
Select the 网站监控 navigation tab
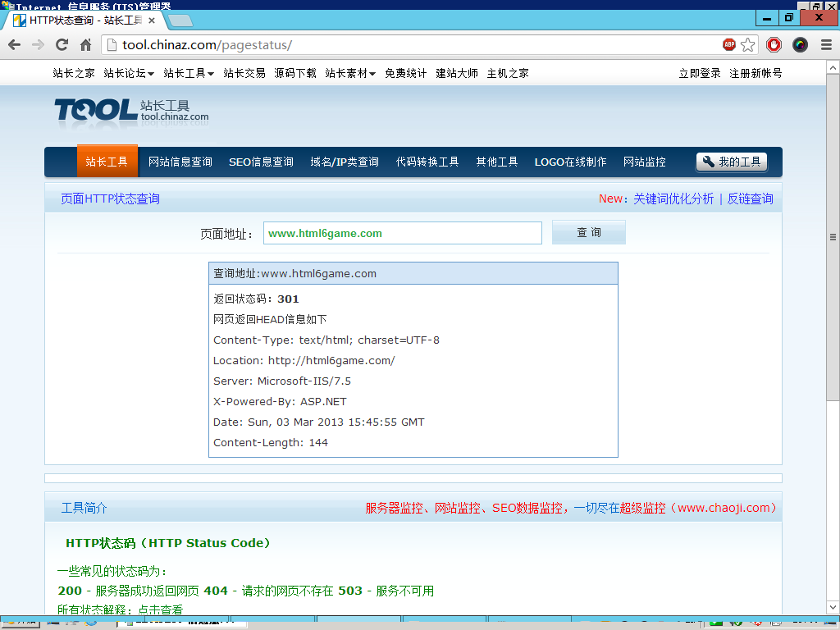pyautogui.click(x=645, y=162)
